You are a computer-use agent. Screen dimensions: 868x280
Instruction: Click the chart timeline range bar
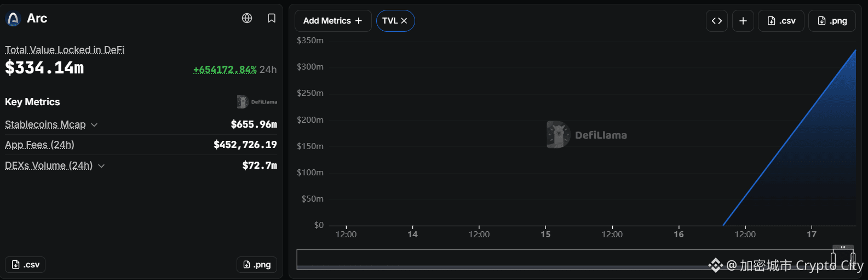[576, 259]
